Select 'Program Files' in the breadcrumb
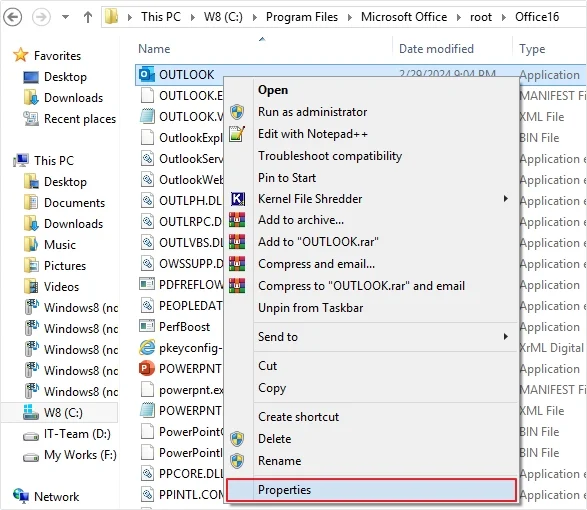 coord(302,17)
